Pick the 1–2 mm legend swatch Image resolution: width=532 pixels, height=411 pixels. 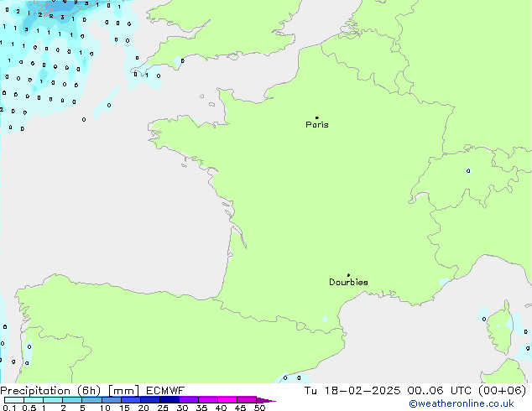53,400
